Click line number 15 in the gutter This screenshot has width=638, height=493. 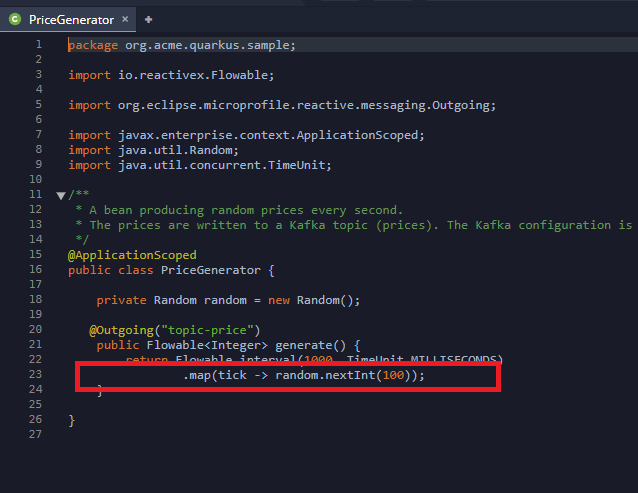pos(36,255)
